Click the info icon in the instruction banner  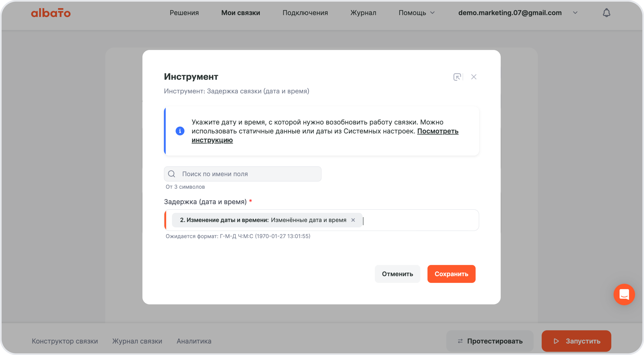[x=180, y=131]
